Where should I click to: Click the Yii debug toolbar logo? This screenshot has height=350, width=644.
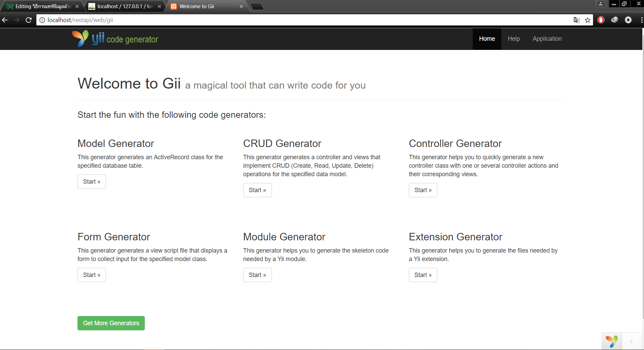coord(611,341)
